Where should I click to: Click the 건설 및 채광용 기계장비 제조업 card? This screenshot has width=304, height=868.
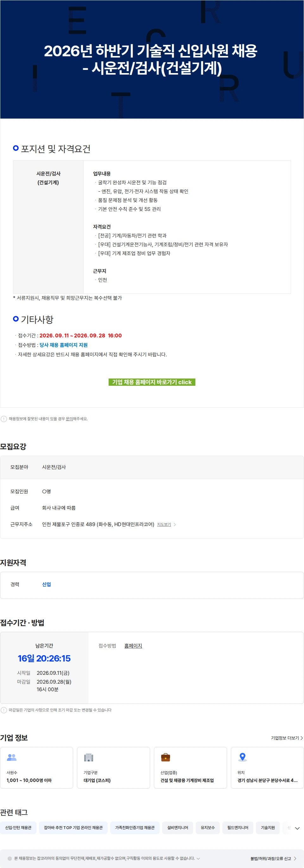(x=190, y=767)
